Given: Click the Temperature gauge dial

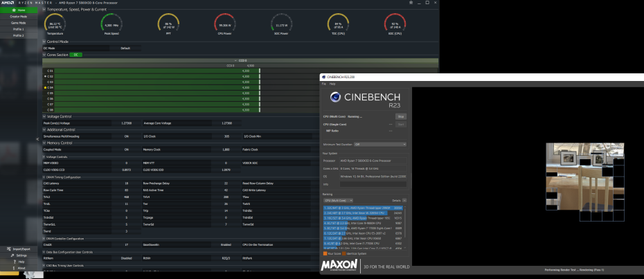Looking at the screenshot, I should (x=55, y=24).
